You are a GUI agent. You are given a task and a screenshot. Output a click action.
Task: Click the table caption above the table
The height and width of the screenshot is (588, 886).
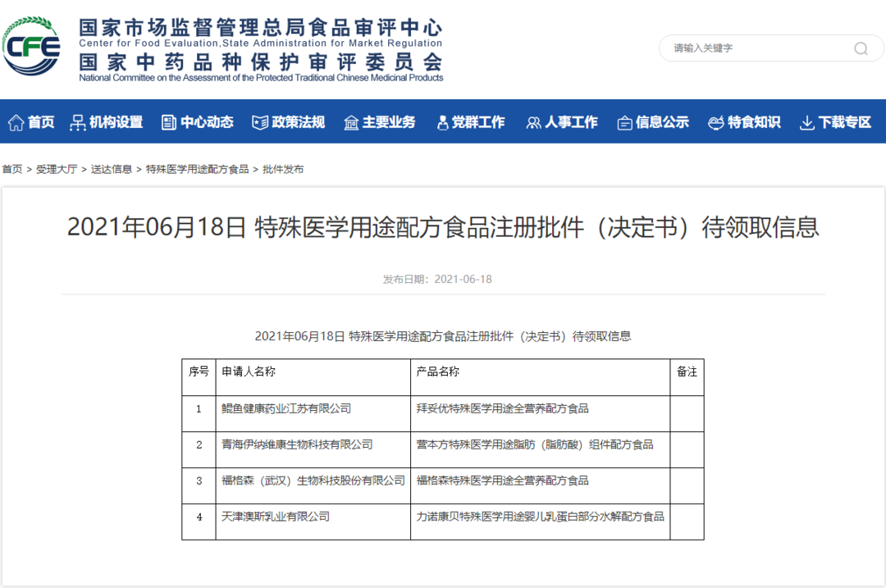[x=443, y=337]
